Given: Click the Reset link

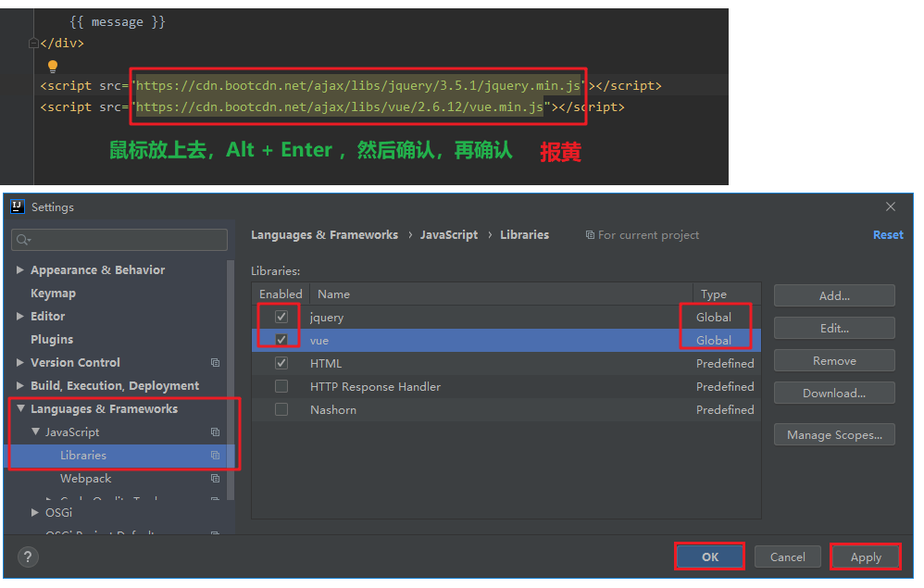Looking at the screenshot, I should click(x=888, y=235).
